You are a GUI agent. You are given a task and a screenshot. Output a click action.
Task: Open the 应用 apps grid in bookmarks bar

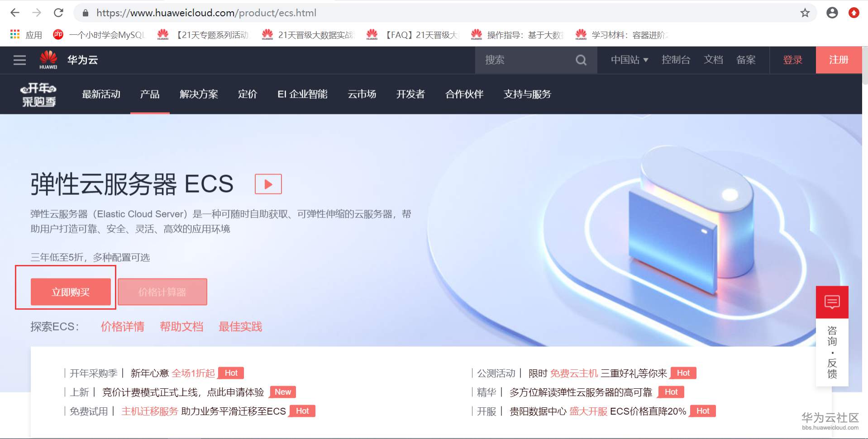click(26, 35)
